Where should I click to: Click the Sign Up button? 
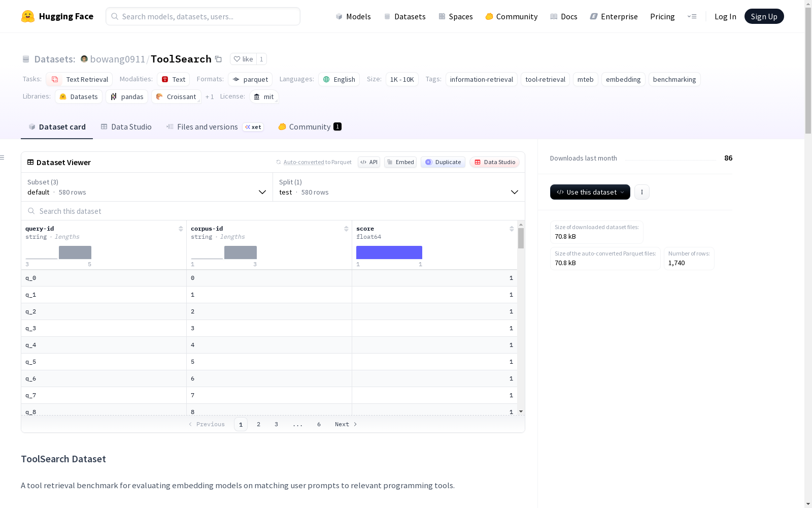pyautogui.click(x=764, y=16)
